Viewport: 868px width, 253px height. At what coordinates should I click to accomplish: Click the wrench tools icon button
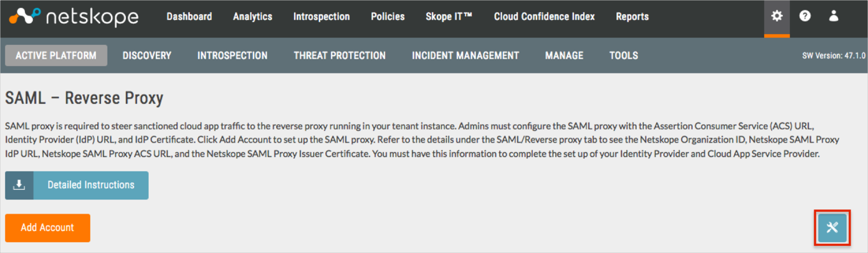coord(832,227)
